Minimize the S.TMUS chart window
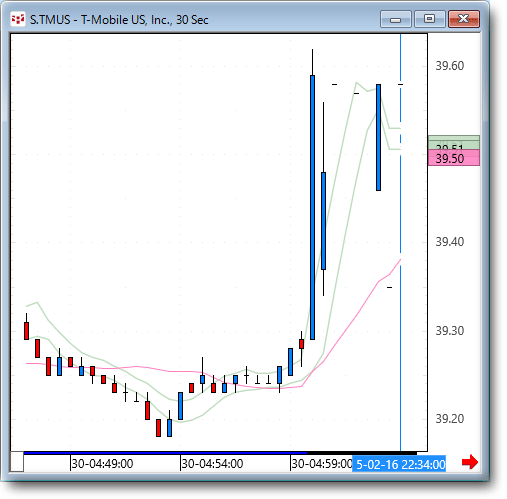 tap(395, 19)
